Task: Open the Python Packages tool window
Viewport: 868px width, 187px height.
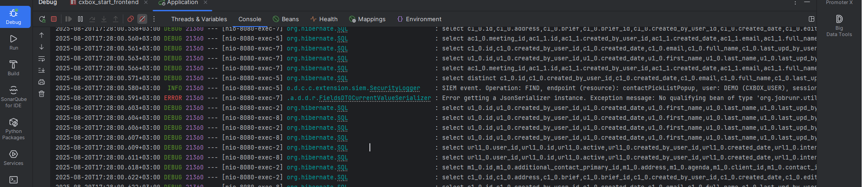Action: pos(14,129)
